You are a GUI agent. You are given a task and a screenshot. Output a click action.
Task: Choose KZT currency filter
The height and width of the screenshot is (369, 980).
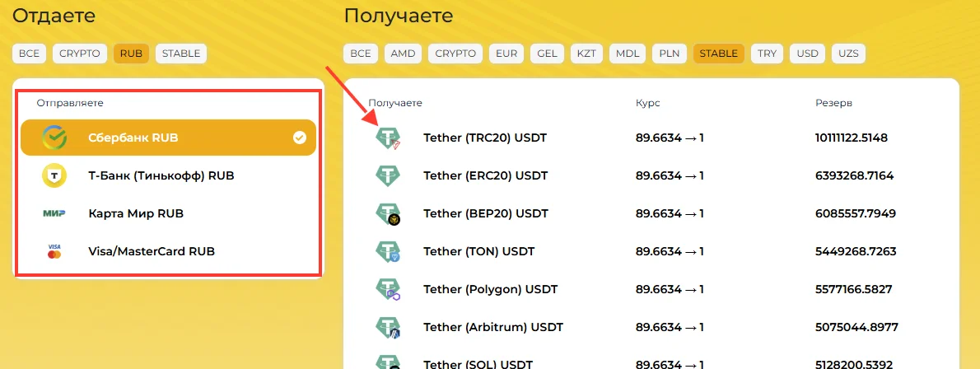tap(587, 54)
